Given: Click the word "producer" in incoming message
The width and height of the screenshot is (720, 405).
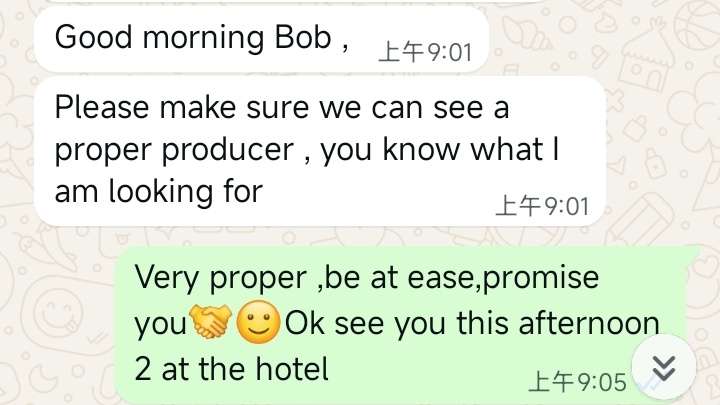Looking at the screenshot, I should 228,151.
